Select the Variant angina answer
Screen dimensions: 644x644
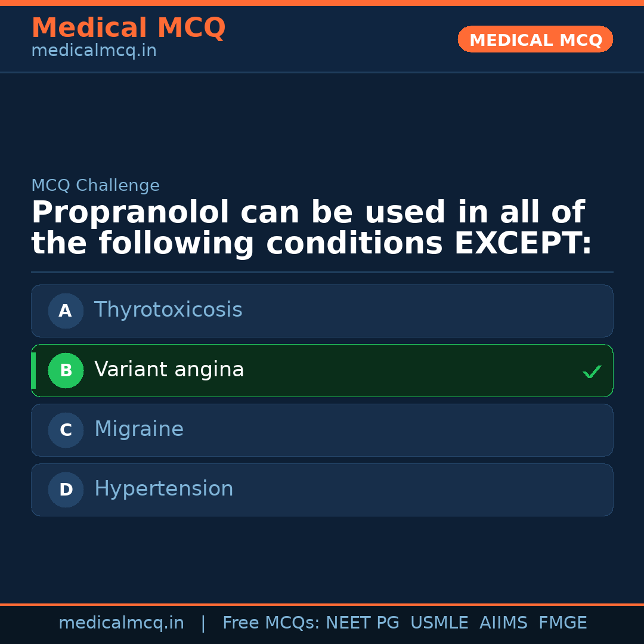click(169, 370)
